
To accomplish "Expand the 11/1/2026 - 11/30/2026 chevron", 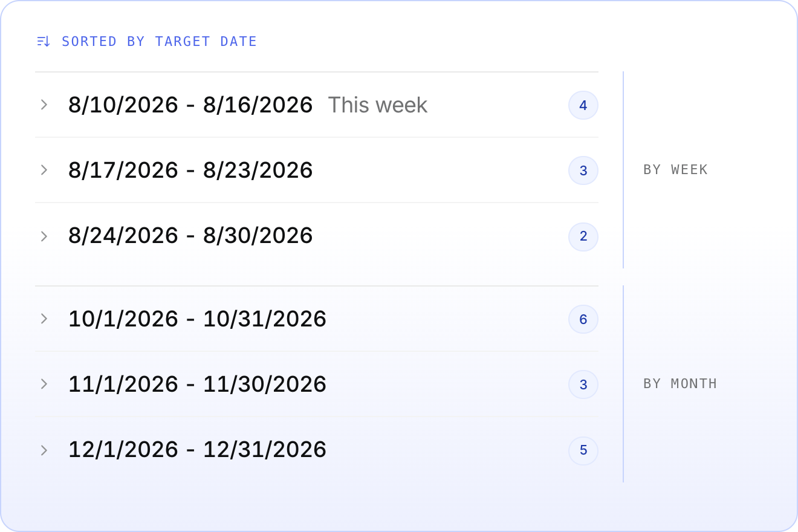I will (44, 384).
